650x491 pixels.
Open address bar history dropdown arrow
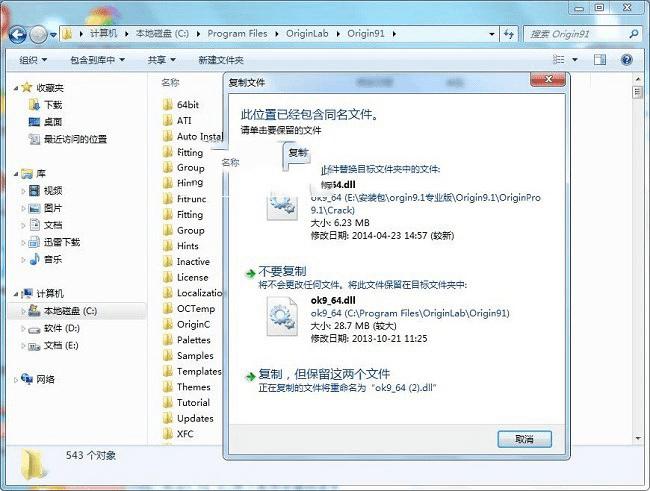coord(492,34)
